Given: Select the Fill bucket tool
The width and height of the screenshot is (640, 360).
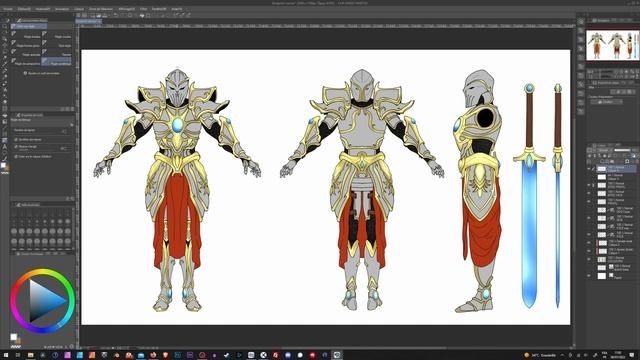Looking at the screenshot, I should [x=5, y=115].
